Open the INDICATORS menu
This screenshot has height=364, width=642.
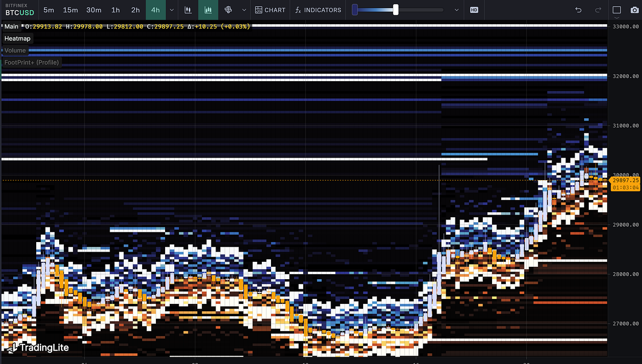pyautogui.click(x=318, y=10)
